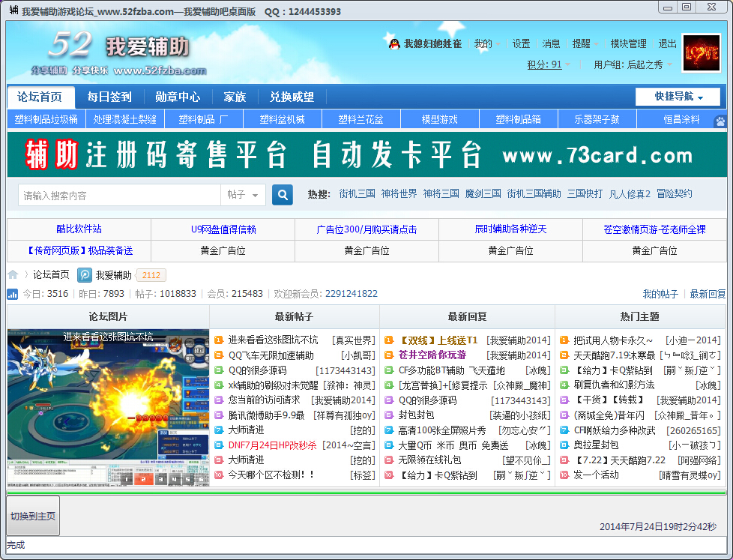Open 塑料制品垃圾桶 ad link
This screenshot has width=733, height=560.
[46, 119]
